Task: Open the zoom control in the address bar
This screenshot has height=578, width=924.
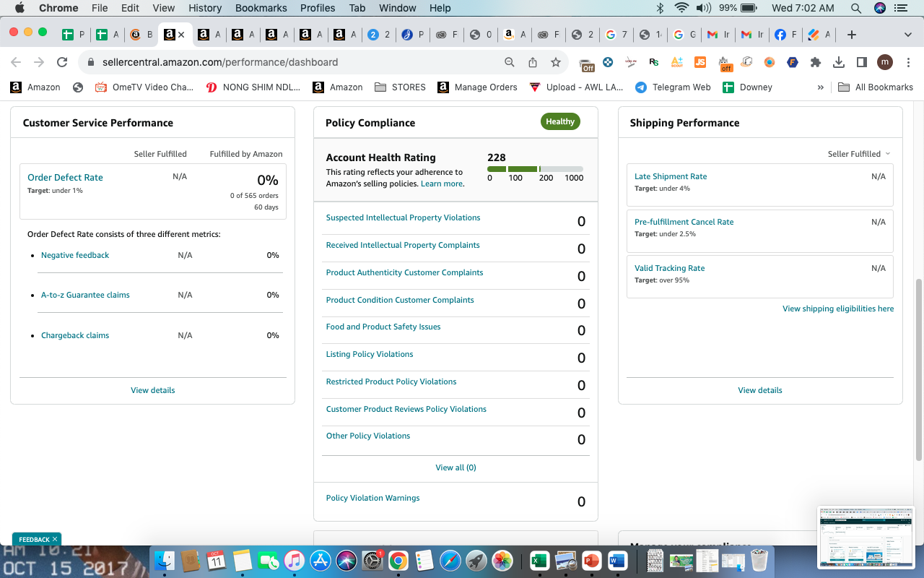Action: point(510,62)
